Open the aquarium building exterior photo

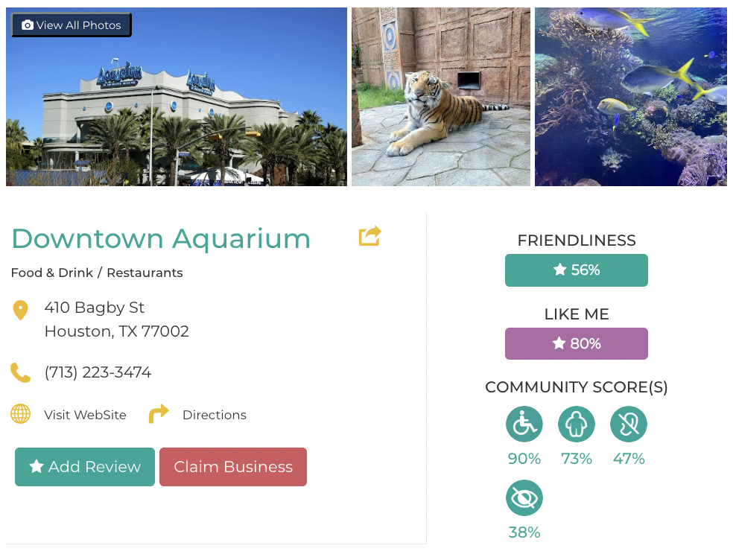pyautogui.click(x=177, y=104)
